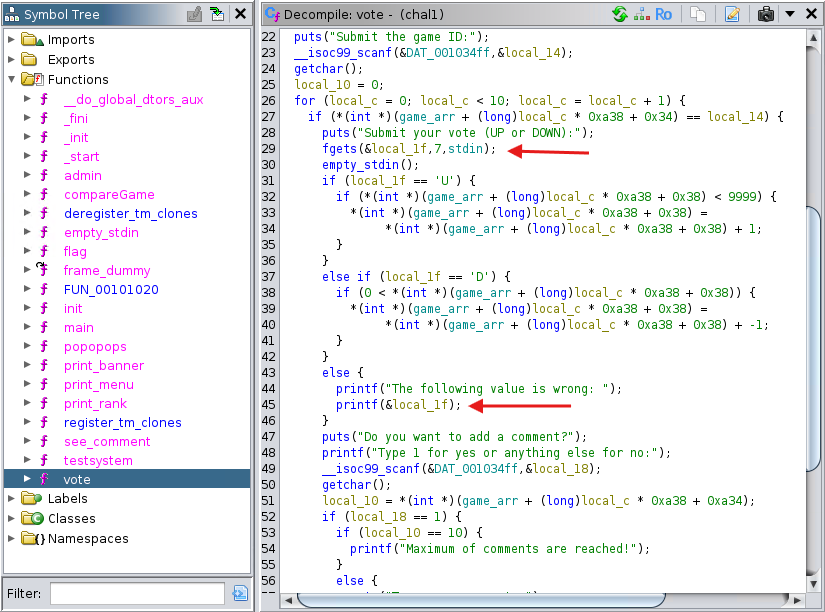Click the horizontal scrollbar left arrow
The height and width of the screenshot is (612, 825).
pos(288,600)
